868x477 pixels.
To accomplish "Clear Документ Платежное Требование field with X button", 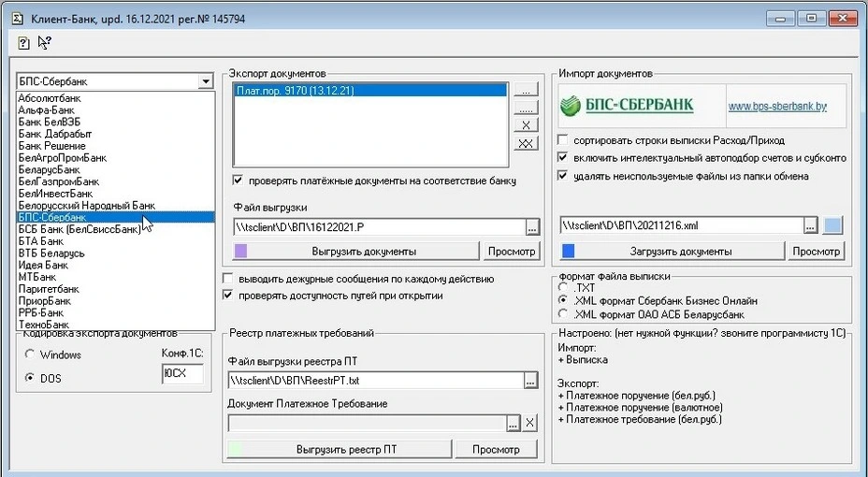I will coord(530,424).
